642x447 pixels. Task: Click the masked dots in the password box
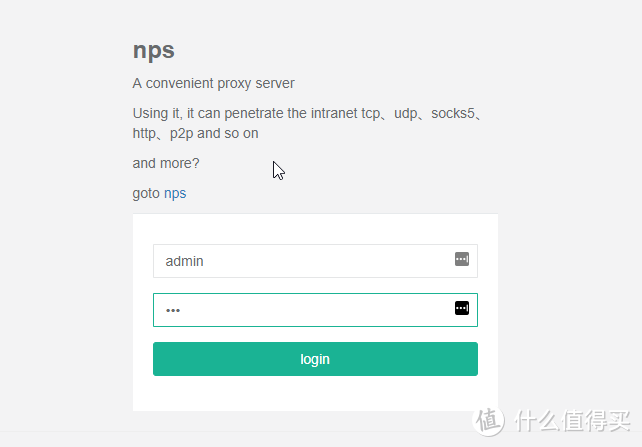173,310
